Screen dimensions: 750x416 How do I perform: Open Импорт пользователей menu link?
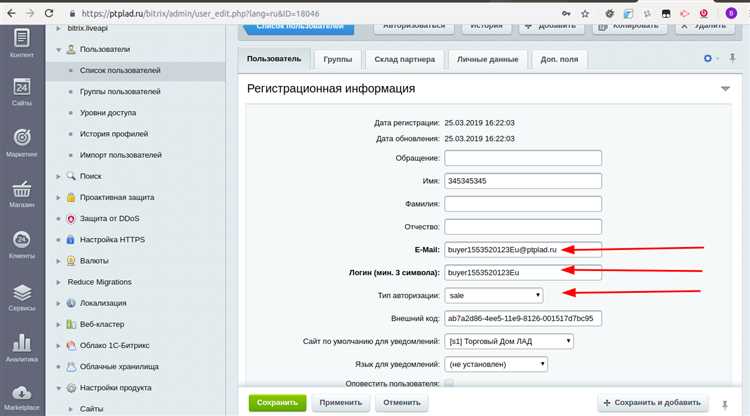click(x=121, y=155)
